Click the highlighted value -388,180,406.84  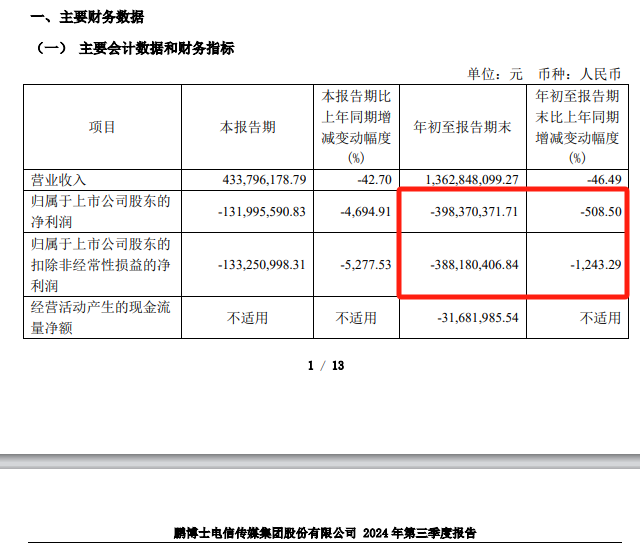coord(468,264)
